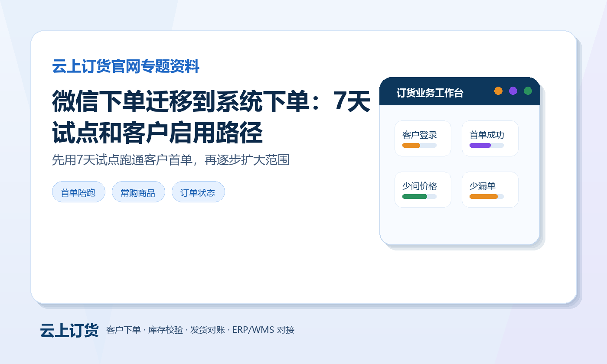607x364 pixels.
Task: Click the subtitle 先用7天试点跑通客户首单，再逐步扩大范围
Action: [x=170, y=160]
